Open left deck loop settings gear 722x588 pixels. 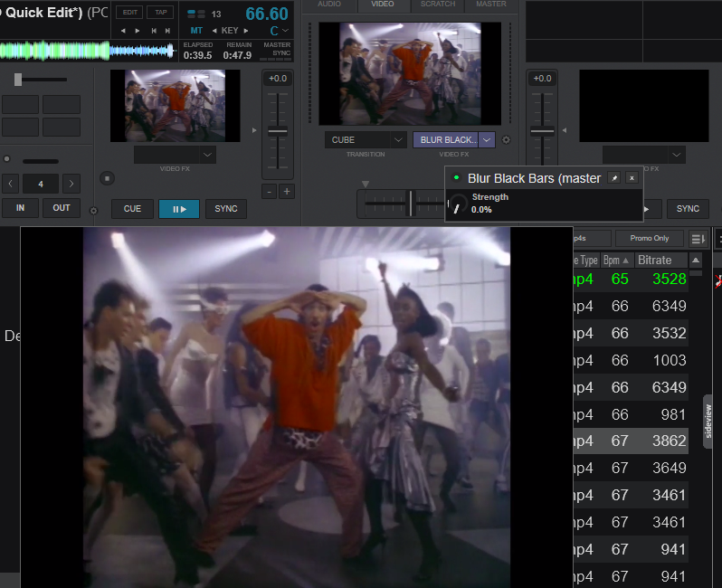(93, 211)
